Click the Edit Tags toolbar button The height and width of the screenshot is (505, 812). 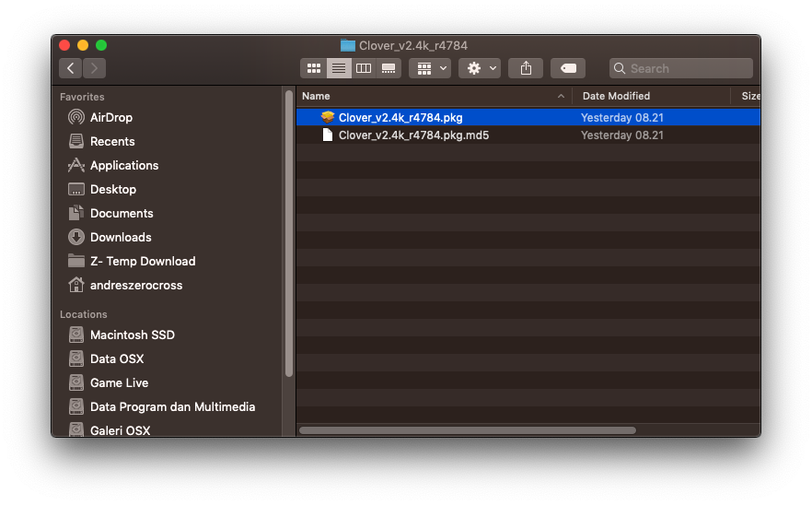(568, 68)
